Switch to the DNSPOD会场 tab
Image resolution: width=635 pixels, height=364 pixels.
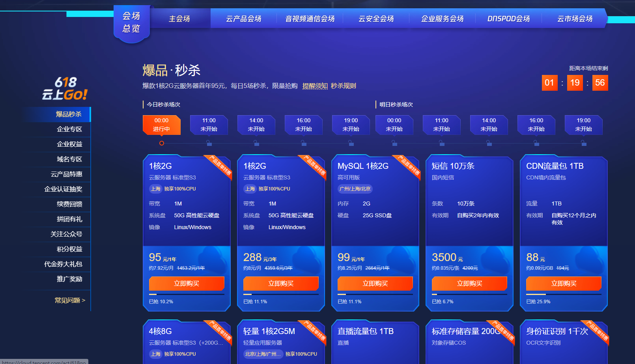(508, 19)
